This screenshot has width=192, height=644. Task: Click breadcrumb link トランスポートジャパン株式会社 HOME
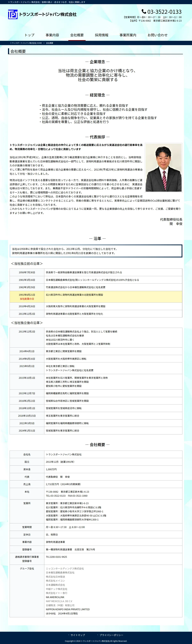(26, 43)
